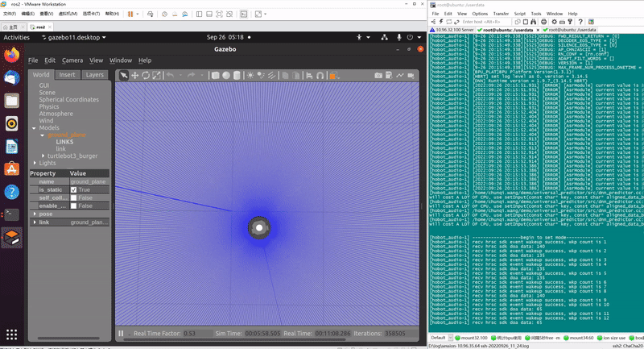Open Terminal from the Ubuntu dock
This screenshot has height=349, width=644.
(x=11, y=214)
